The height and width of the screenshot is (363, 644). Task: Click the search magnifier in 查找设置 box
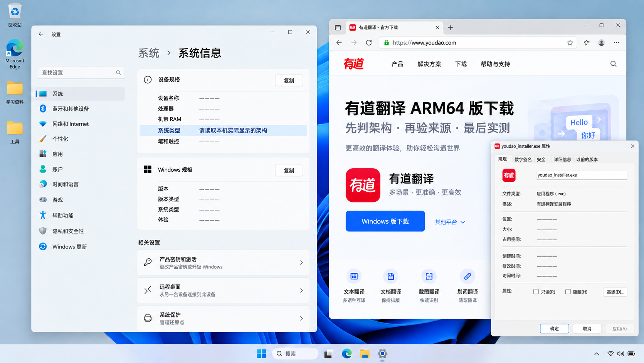click(118, 73)
